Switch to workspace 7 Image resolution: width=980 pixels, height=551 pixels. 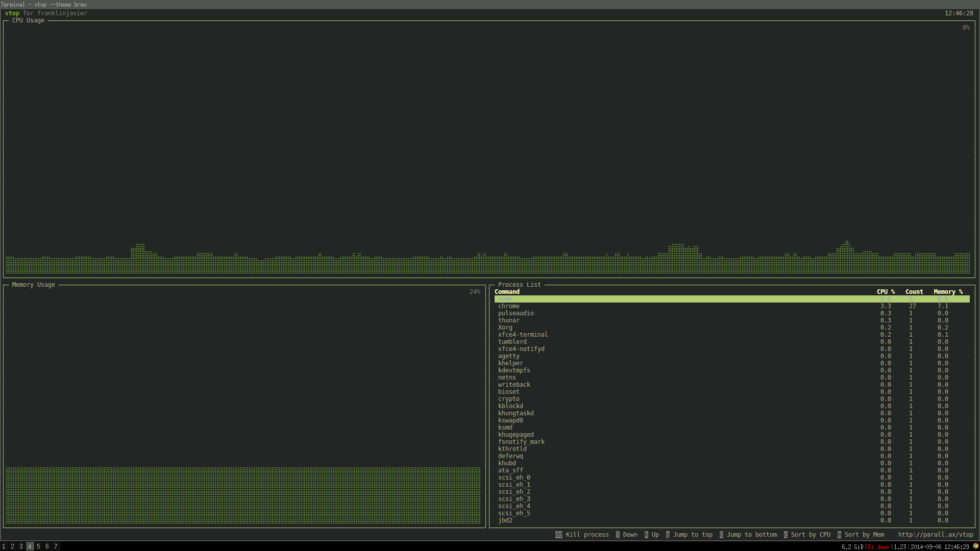pos(56,546)
